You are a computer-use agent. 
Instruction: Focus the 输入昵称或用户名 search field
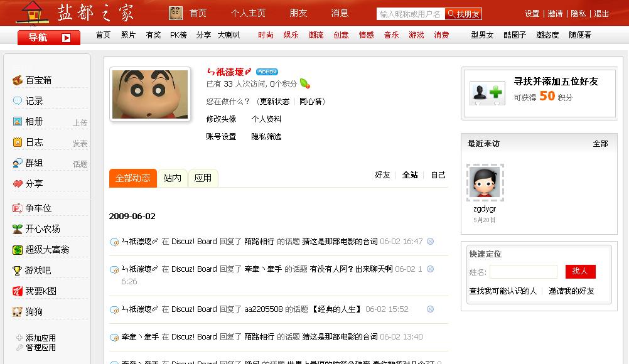tap(411, 14)
